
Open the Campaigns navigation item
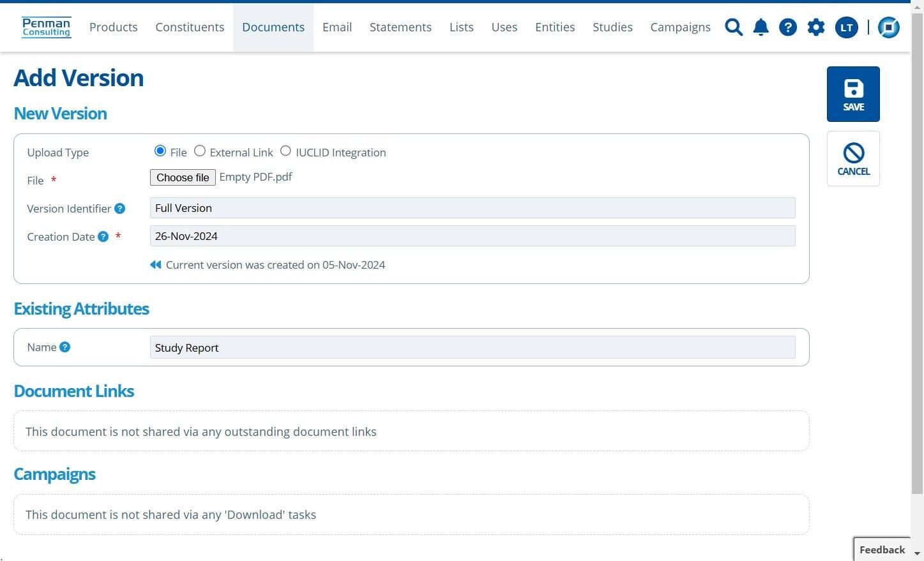click(x=680, y=27)
